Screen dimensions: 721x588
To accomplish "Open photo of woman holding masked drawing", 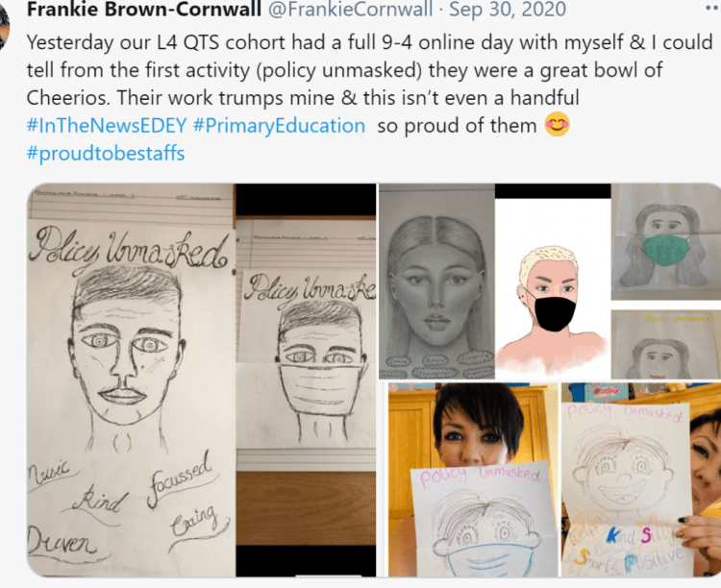I will point(473,479).
